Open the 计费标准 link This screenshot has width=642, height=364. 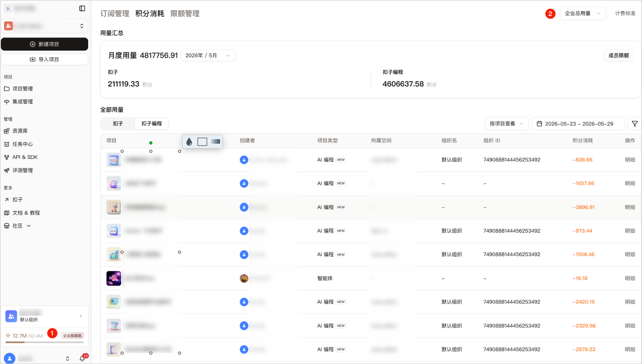click(625, 14)
